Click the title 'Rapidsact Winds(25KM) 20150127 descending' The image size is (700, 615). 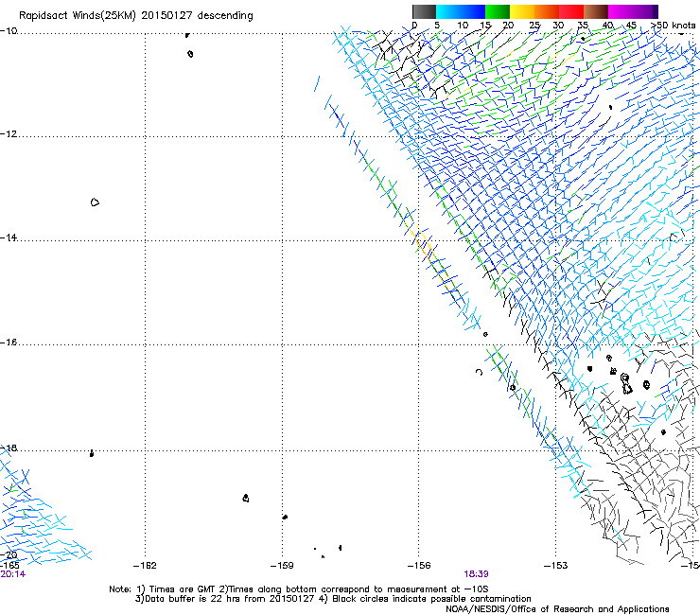click(x=135, y=16)
